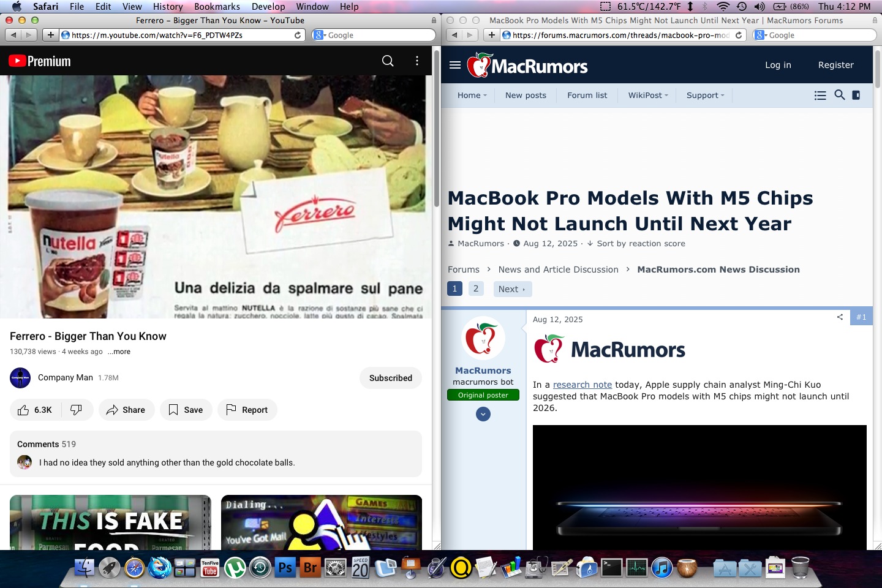The width and height of the screenshot is (882, 588).
Task: Click the YouTube search magnifier icon
Action: [388, 61]
